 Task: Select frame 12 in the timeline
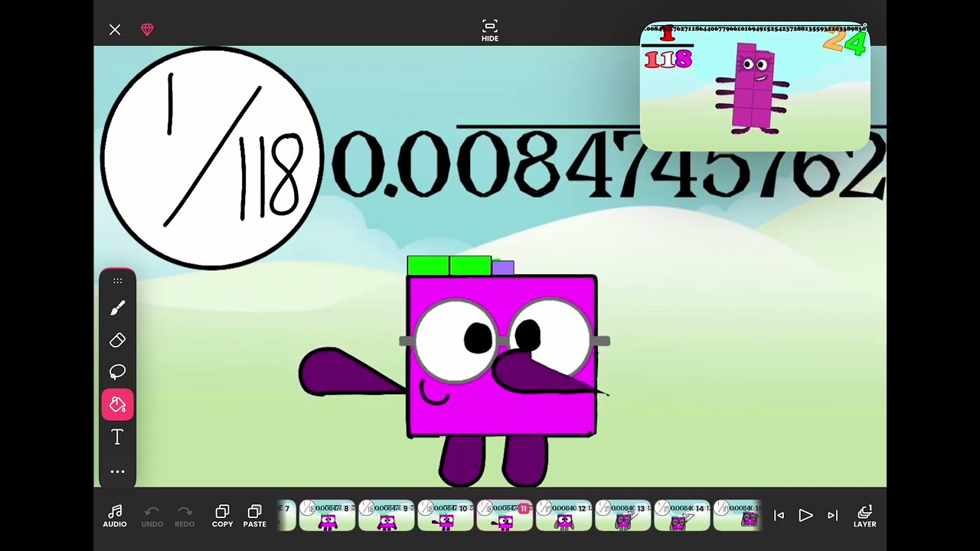pos(564,516)
